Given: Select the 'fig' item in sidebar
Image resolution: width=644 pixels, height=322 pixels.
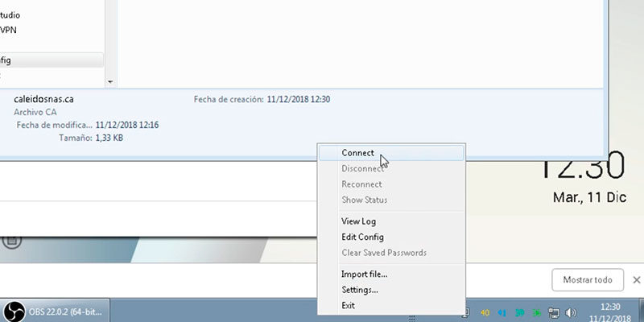Looking at the screenshot, I should coord(52,60).
